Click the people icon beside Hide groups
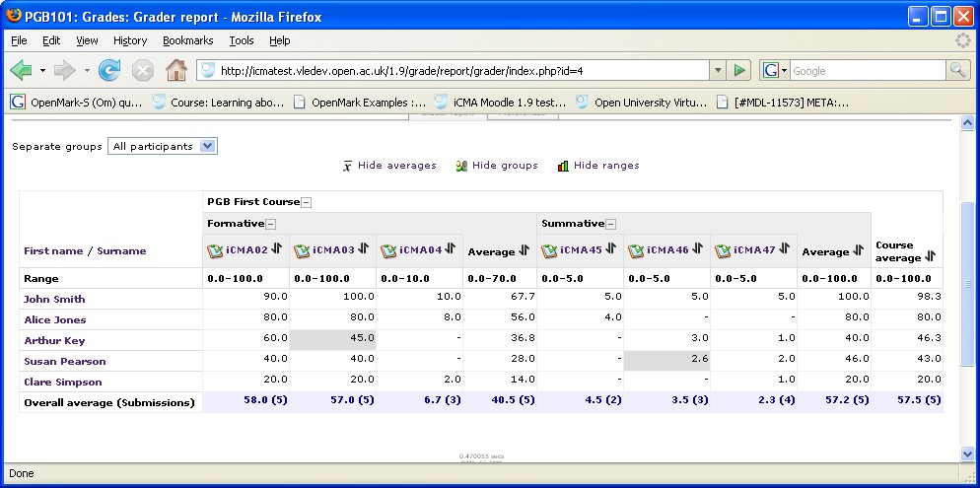The image size is (980, 488). click(461, 166)
